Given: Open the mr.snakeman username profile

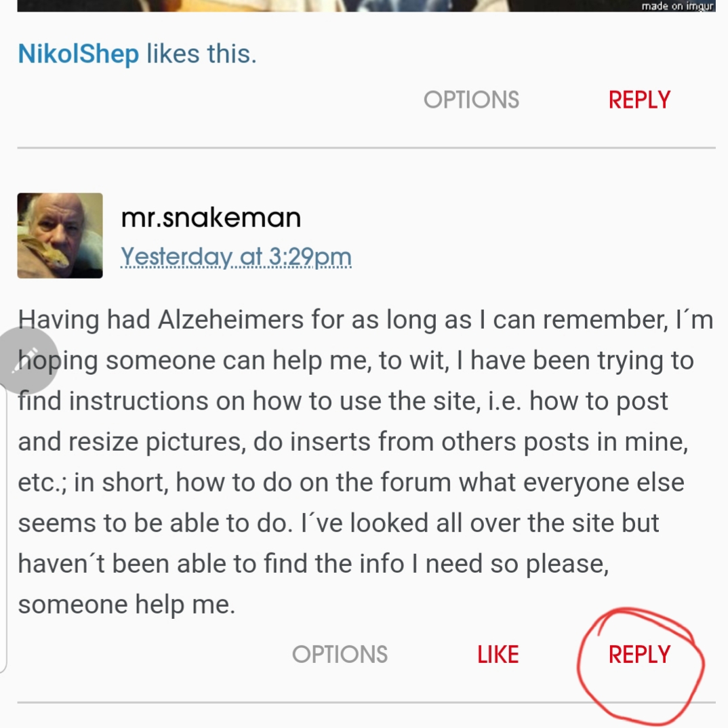Looking at the screenshot, I should pyautogui.click(x=210, y=218).
